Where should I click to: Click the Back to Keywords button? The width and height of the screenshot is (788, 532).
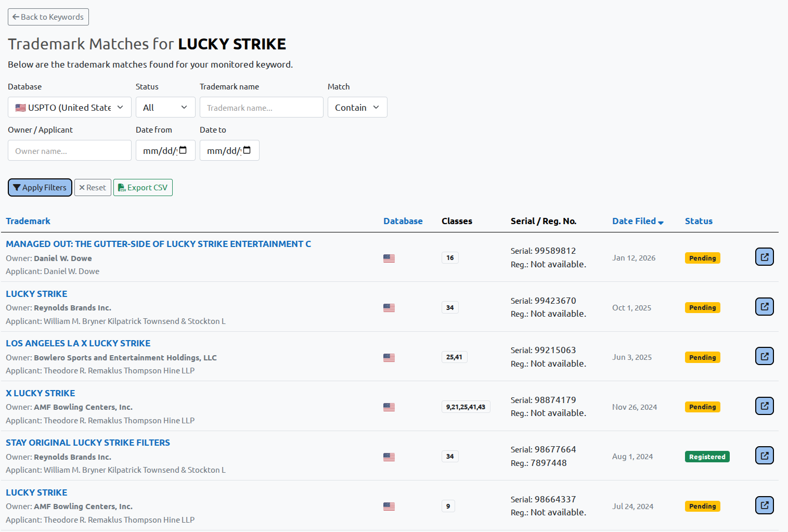48,17
